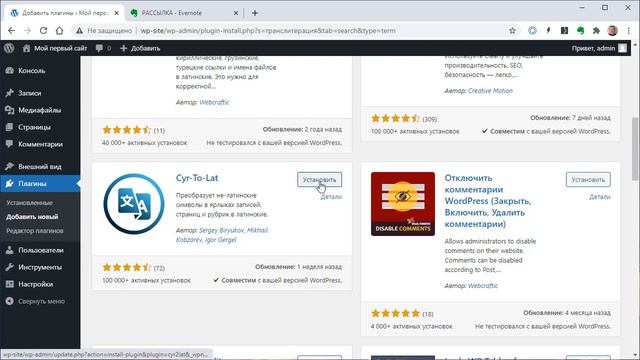Install the Cyr-To-Lat plugin
This screenshot has width=640, height=360.
tap(319, 180)
